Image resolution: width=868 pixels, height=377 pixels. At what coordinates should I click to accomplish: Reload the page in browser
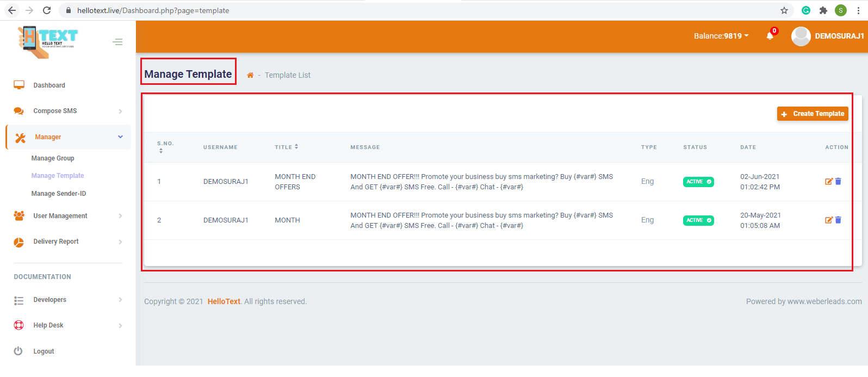coord(47,10)
